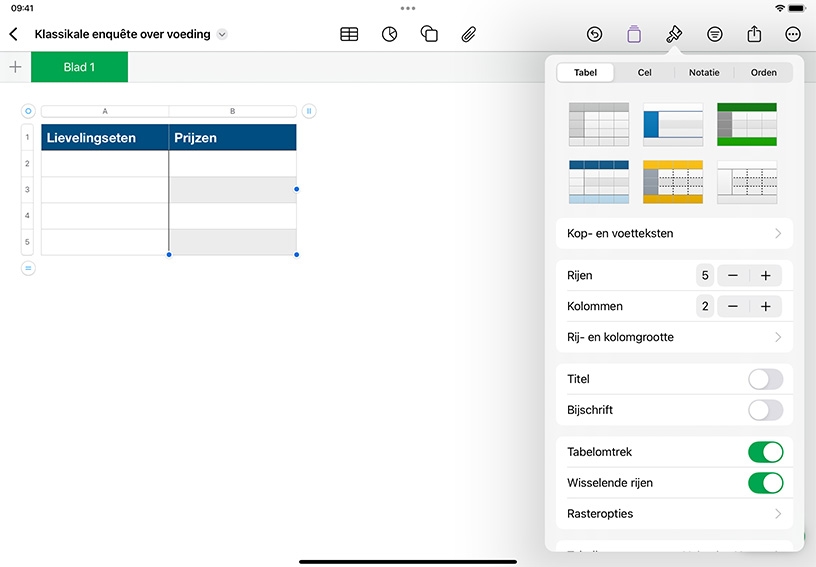Select the Lievelingseten header cell
The image size is (816, 567).
pyautogui.click(x=105, y=137)
